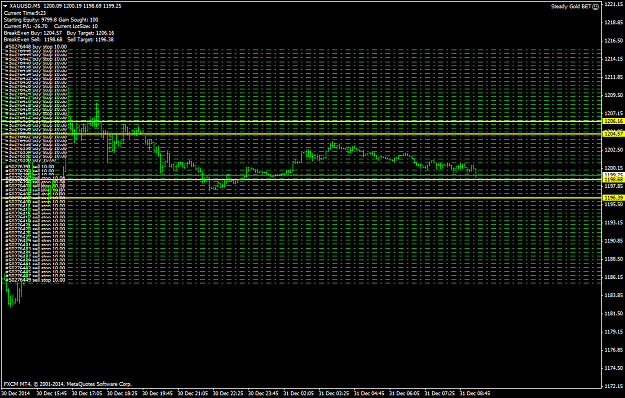Click the 1216.50 price scale label
Image resolution: width=625 pixels, height=398 pixels.
[x=614, y=41]
